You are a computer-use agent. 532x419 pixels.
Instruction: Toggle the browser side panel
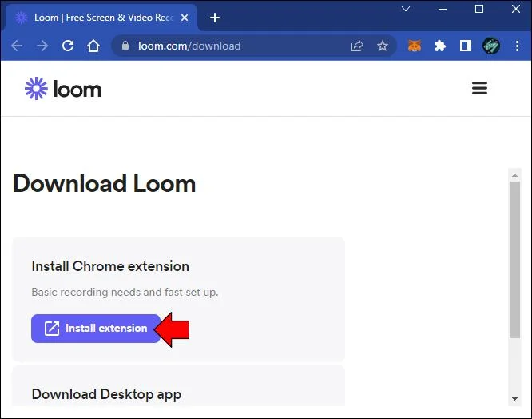pyautogui.click(x=465, y=46)
